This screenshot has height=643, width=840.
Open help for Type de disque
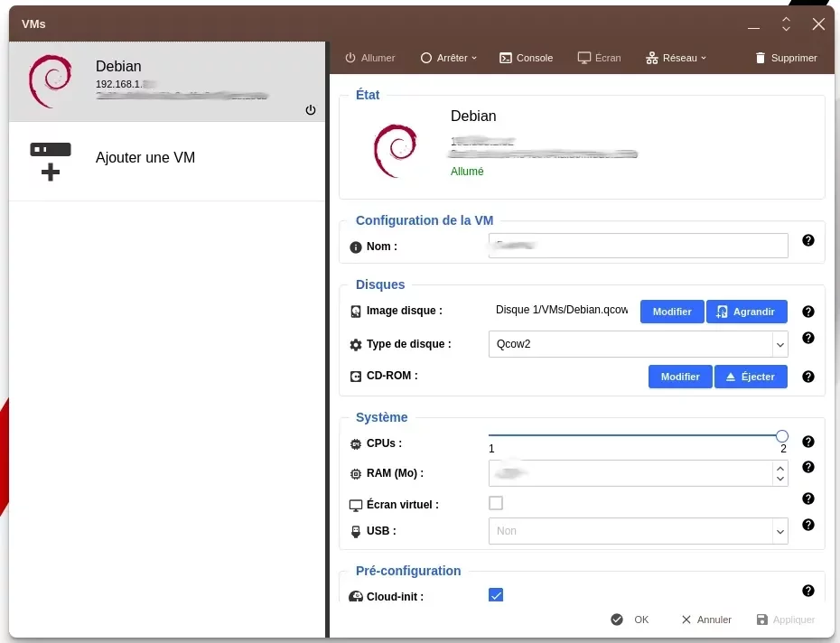point(807,338)
